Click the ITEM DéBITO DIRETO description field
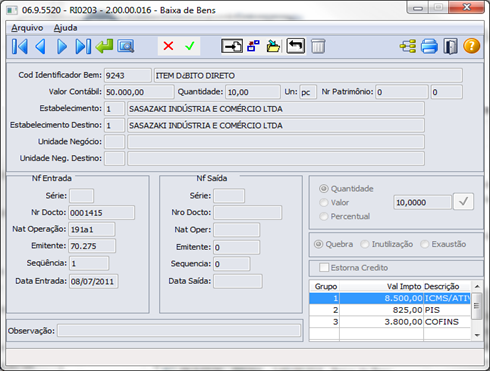 [308, 75]
